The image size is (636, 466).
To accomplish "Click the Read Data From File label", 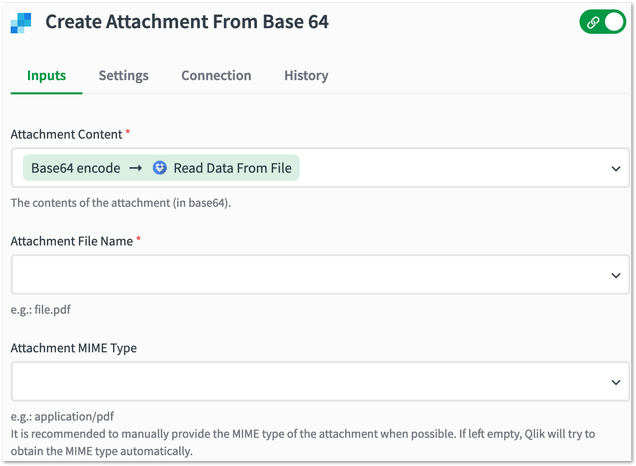I will click(232, 168).
